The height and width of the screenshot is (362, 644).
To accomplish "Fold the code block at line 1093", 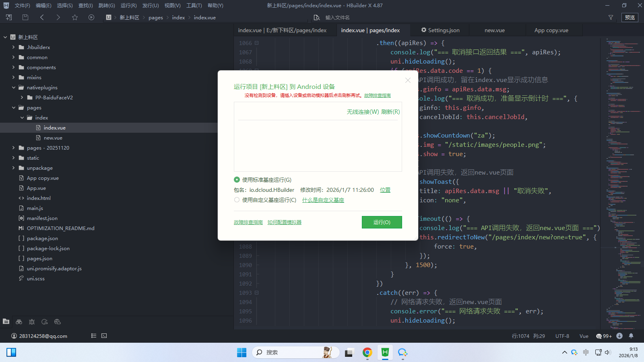I will coord(256,293).
